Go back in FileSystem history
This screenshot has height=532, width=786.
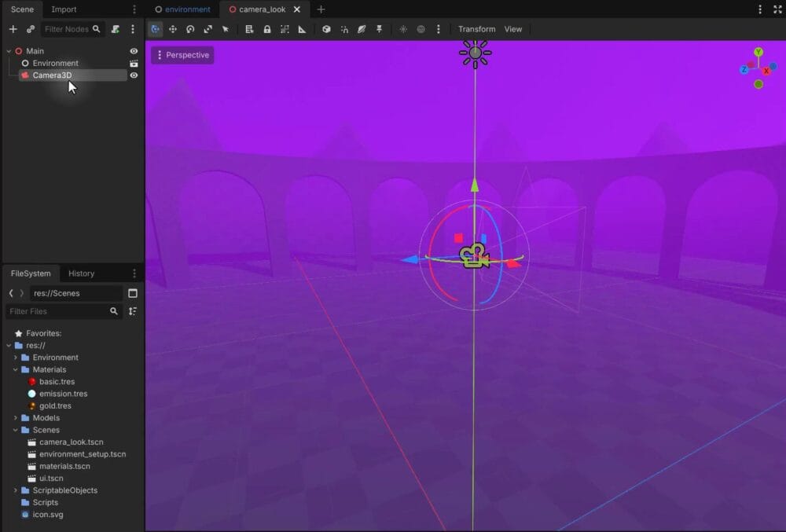coord(11,293)
